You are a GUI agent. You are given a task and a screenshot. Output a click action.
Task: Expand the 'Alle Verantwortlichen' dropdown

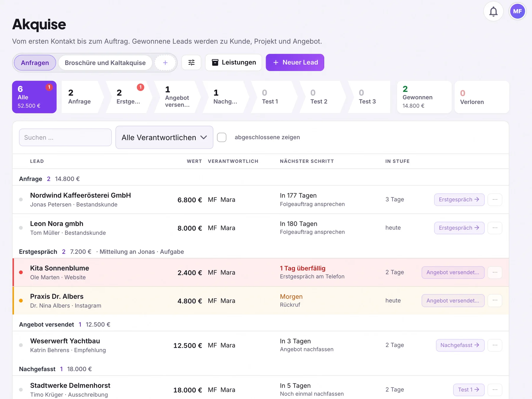click(164, 137)
